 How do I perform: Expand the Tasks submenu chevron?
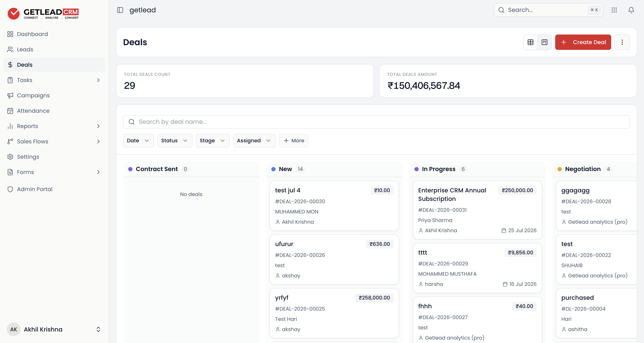[98, 80]
